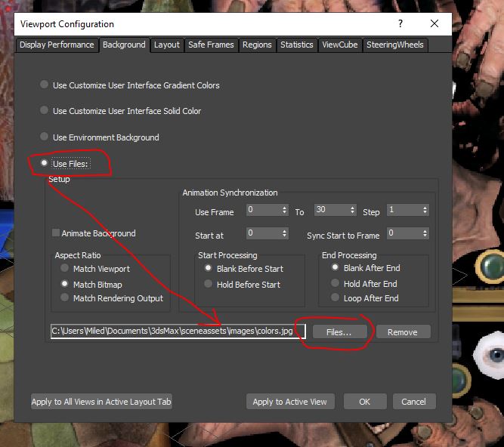This screenshot has width=504, height=447.
Task: Click the Step spinner arrows
Action: point(425,211)
